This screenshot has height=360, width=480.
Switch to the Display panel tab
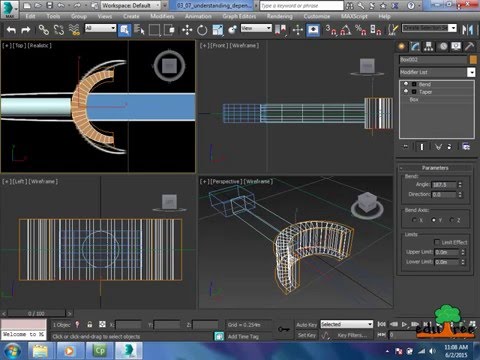click(x=456, y=47)
